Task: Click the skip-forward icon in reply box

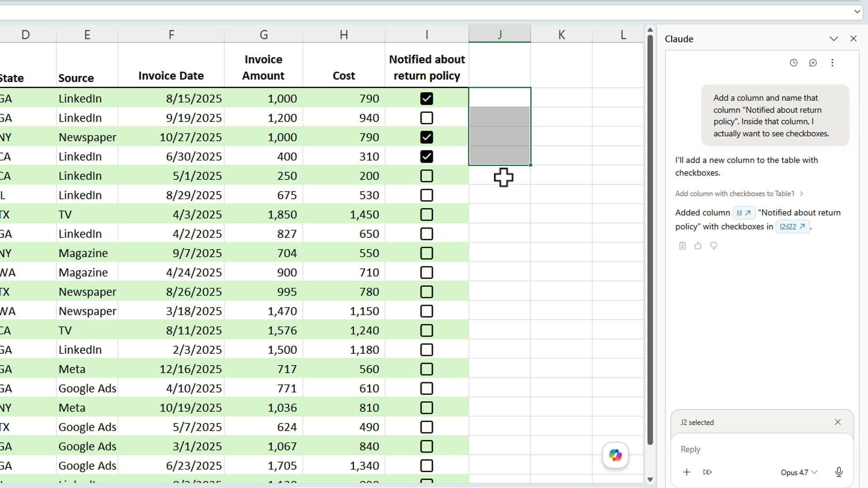Action: (x=708, y=472)
